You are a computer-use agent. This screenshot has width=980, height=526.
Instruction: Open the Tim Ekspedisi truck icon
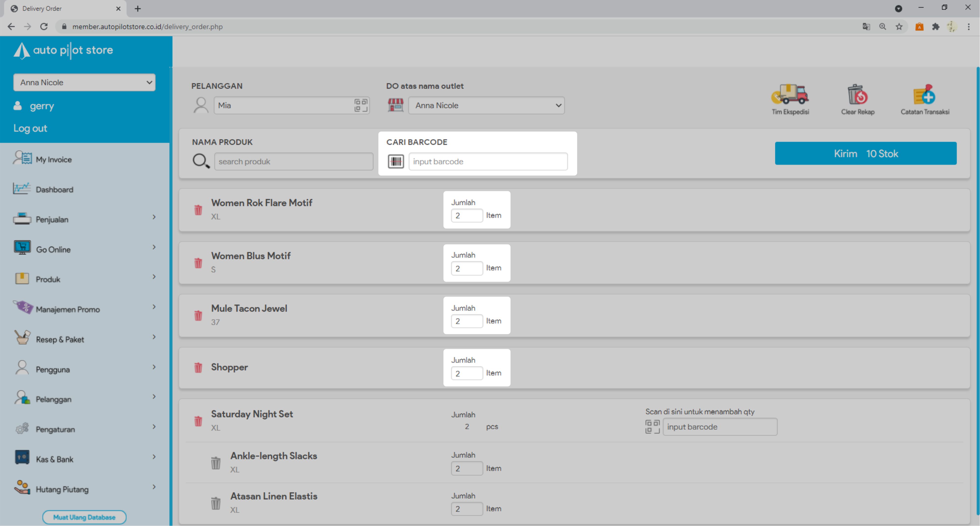click(790, 94)
